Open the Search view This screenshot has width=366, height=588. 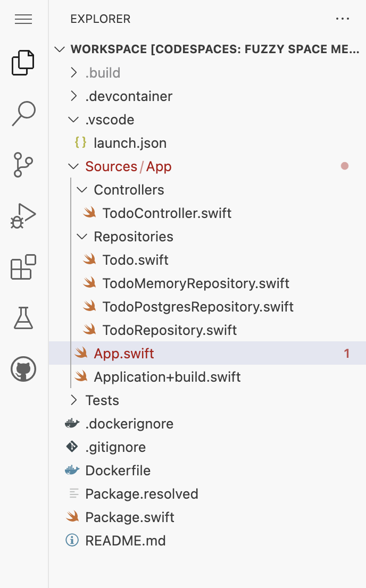pyautogui.click(x=23, y=113)
